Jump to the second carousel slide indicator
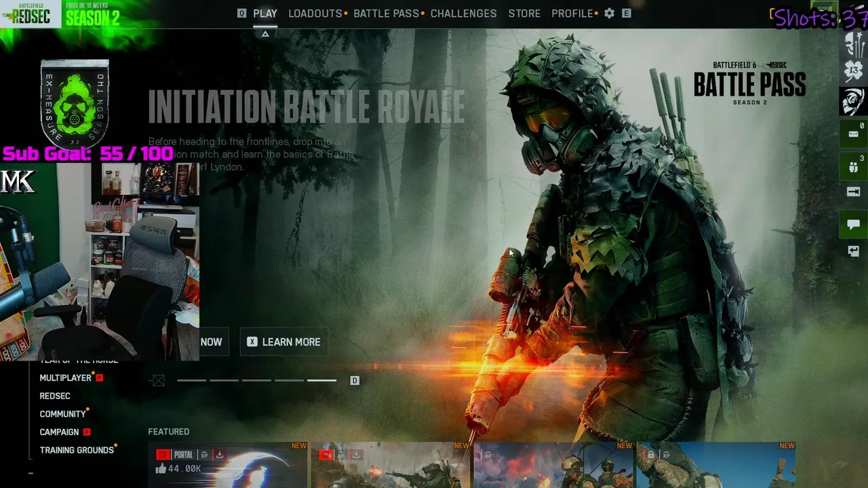868x488 pixels. coord(224,380)
